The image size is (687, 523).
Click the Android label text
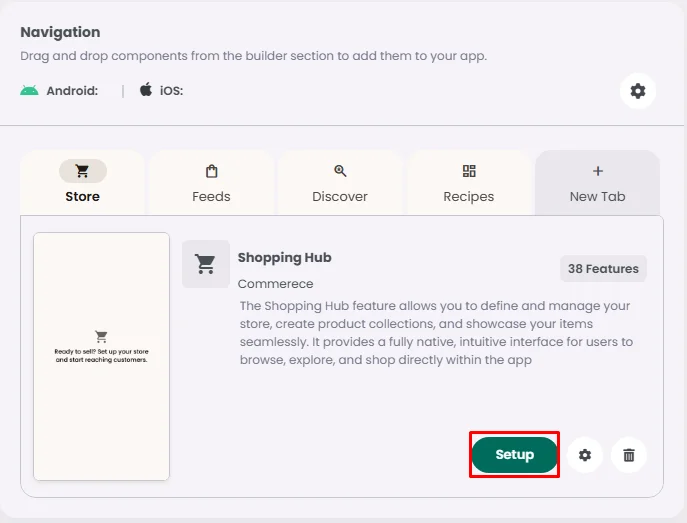(72, 91)
